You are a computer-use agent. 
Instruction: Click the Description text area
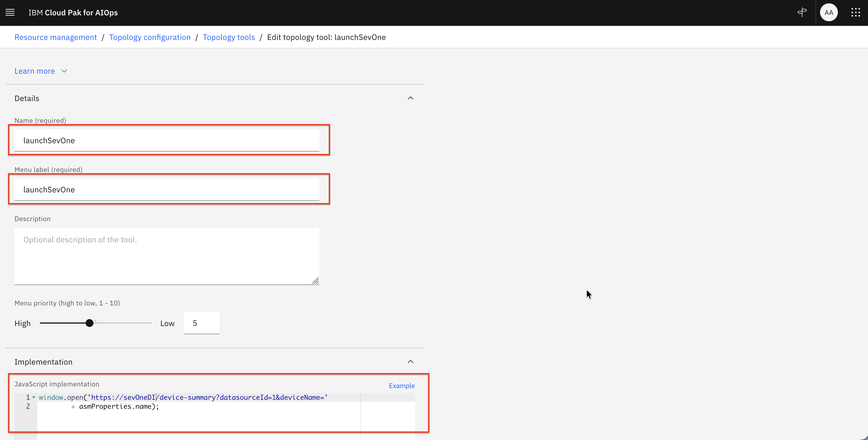167,256
